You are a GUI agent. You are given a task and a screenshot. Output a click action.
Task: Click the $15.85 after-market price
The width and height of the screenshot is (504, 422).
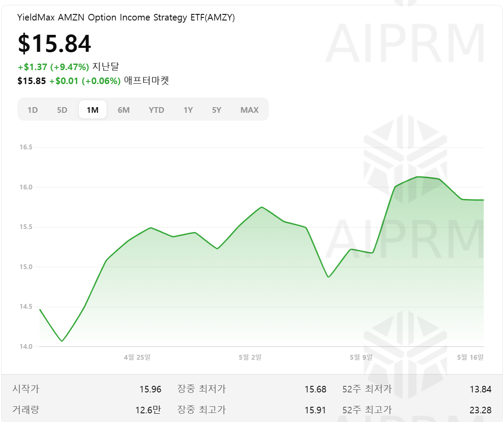click(31, 81)
